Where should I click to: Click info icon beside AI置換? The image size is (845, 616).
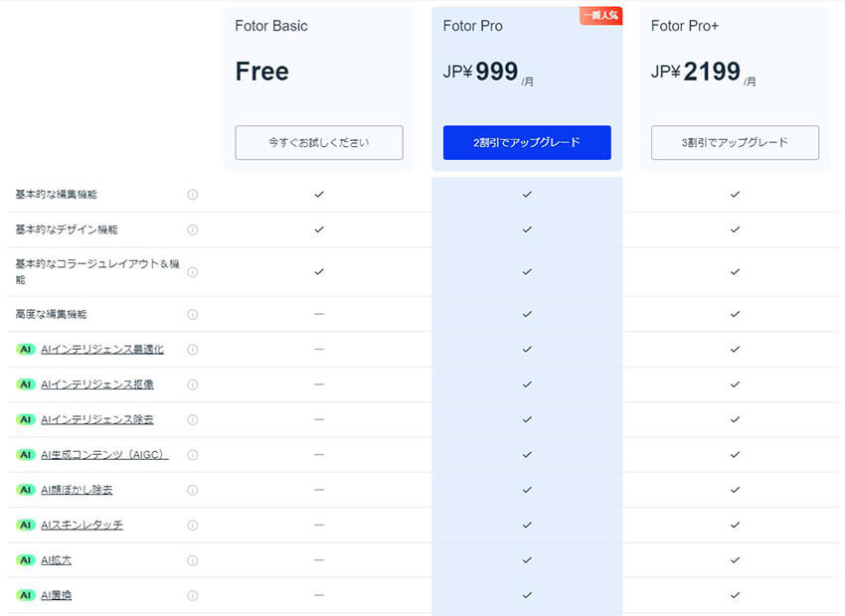pyautogui.click(x=193, y=595)
